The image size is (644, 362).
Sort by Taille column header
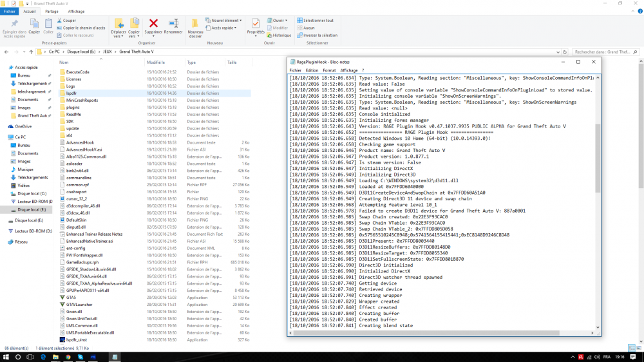(232, 62)
